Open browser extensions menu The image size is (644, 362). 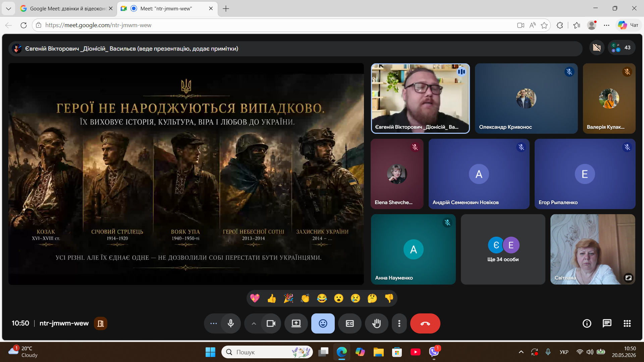tap(560, 25)
